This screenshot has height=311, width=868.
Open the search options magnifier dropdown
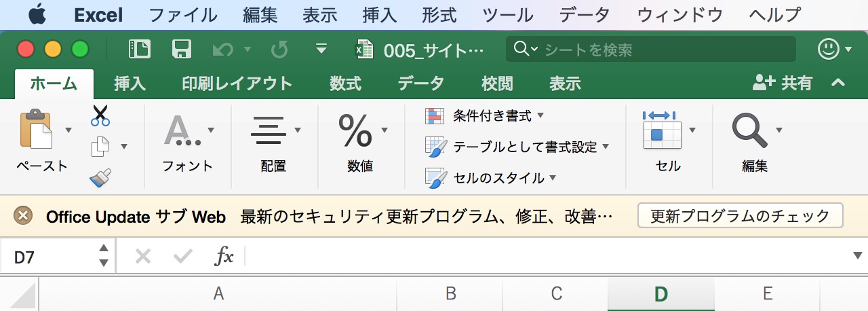pyautogui.click(x=526, y=49)
